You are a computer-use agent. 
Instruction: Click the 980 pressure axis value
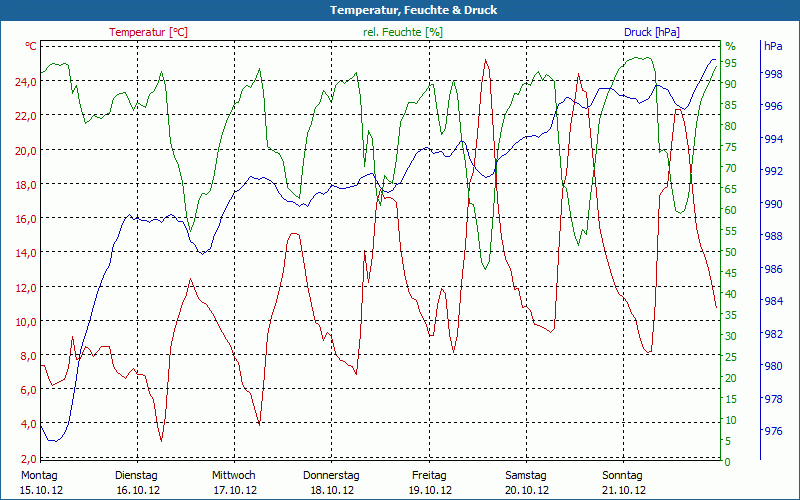point(773,366)
